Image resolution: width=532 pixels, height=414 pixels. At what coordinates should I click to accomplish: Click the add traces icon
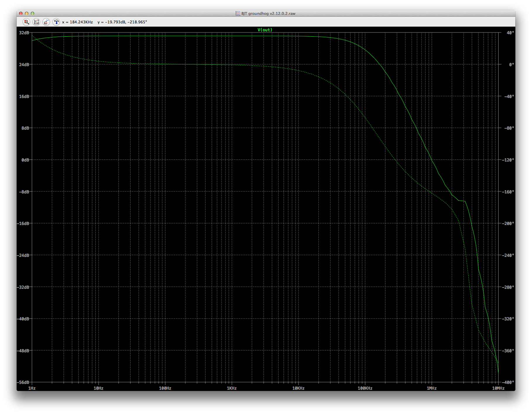tap(46, 22)
